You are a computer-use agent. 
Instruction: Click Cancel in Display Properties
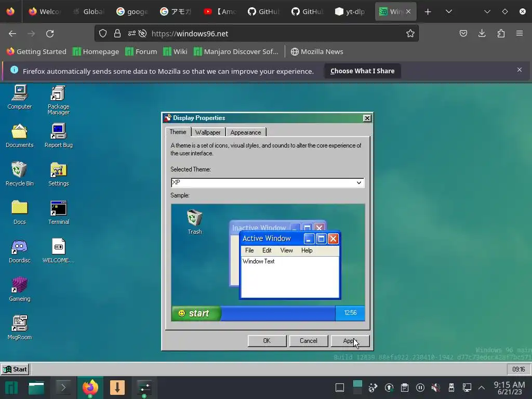pos(309,341)
